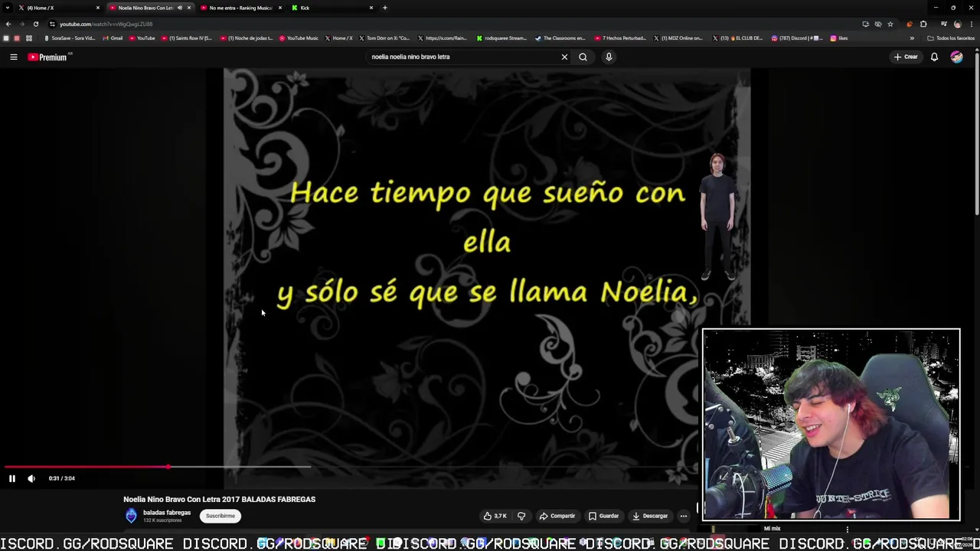The height and width of the screenshot is (551, 980).
Task: Open the media control toolbar icon
Action: click(943, 24)
